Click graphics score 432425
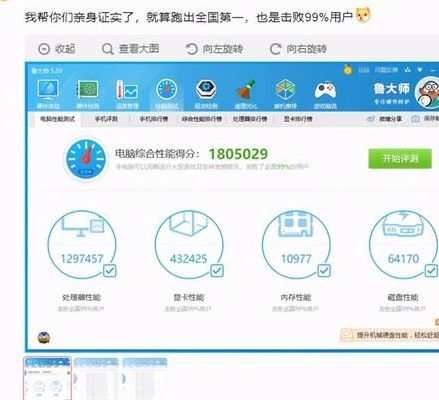Viewport: 439px width, 400px height. [x=189, y=259]
